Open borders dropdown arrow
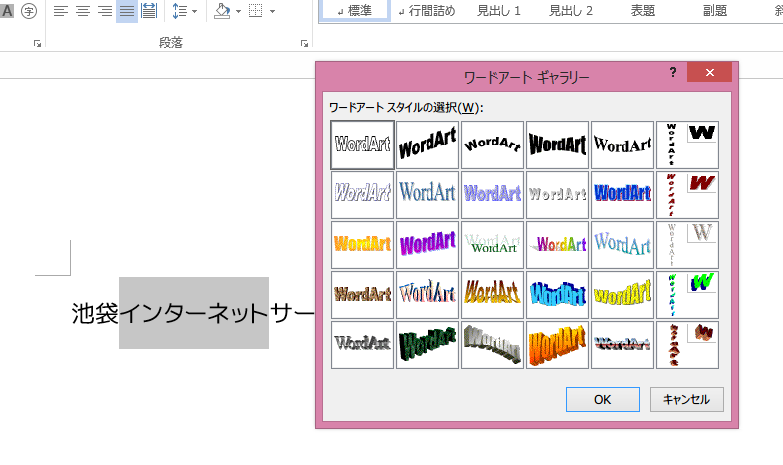Image resolution: width=783 pixels, height=465 pixels. [272, 11]
